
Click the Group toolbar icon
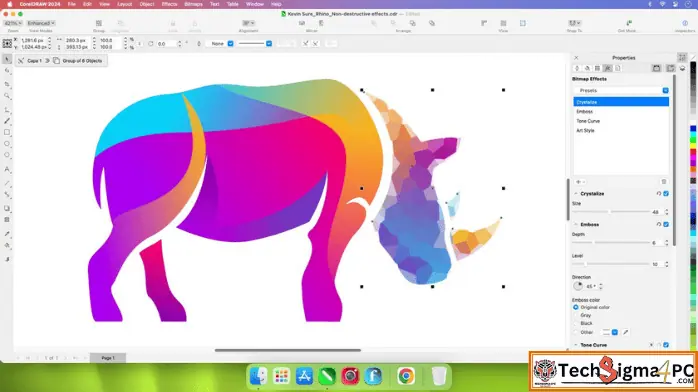pyautogui.click(x=99, y=23)
